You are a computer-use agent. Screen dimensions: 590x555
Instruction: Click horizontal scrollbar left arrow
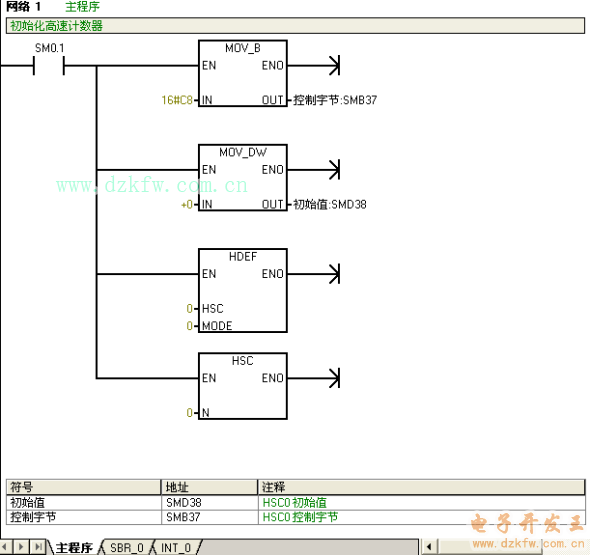pyautogui.click(x=429, y=547)
